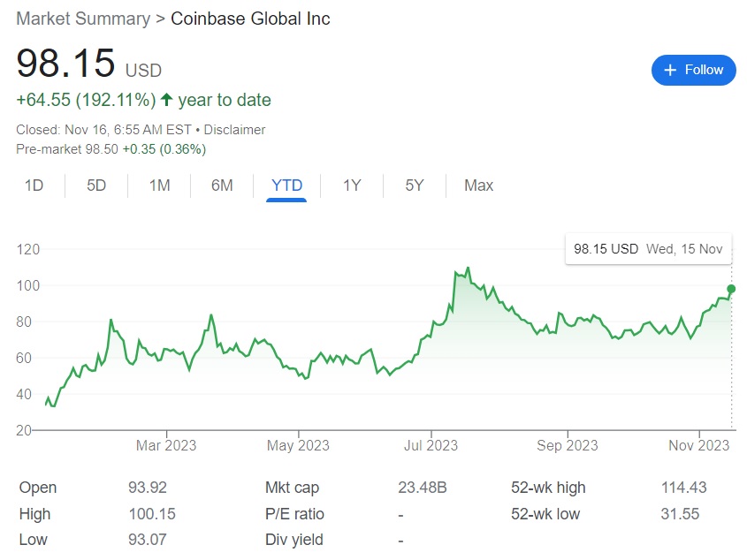
Task: Click the Follow button
Action: point(693,70)
